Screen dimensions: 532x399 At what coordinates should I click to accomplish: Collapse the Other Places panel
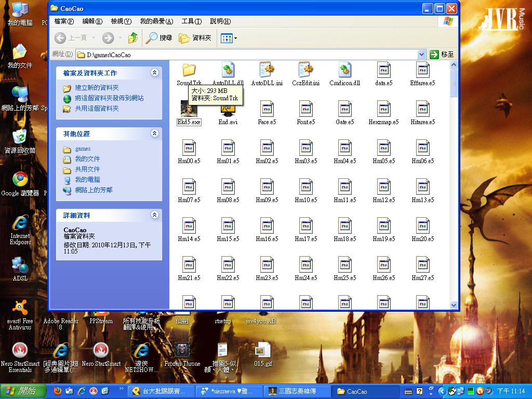click(154, 134)
